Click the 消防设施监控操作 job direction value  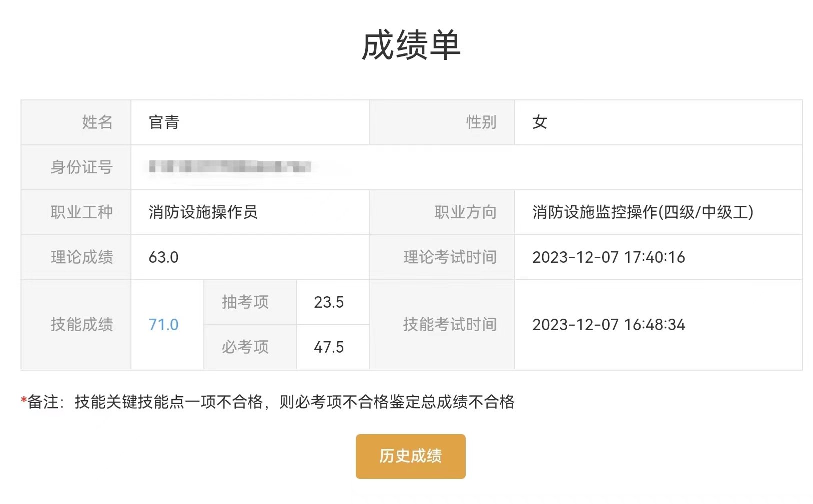pos(643,212)
